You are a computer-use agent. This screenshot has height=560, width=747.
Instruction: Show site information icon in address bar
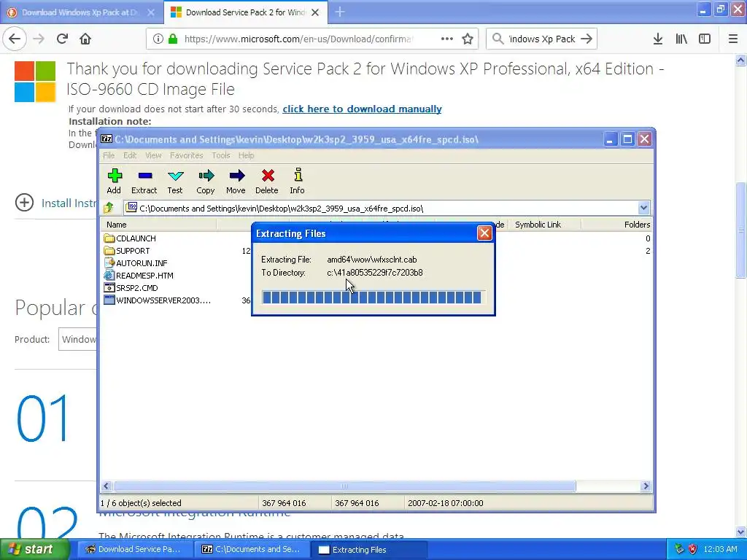pos(158,39)
